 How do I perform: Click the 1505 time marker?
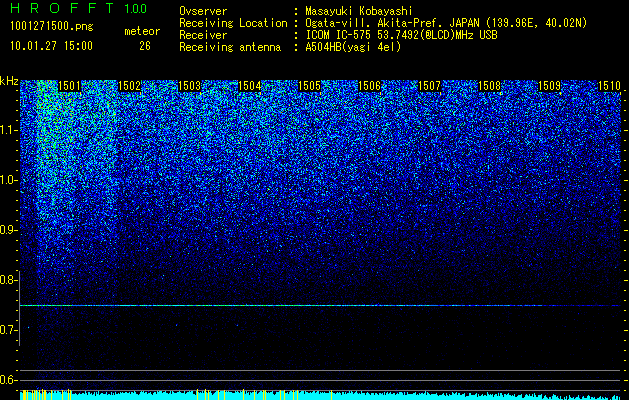tap(309, 86)
